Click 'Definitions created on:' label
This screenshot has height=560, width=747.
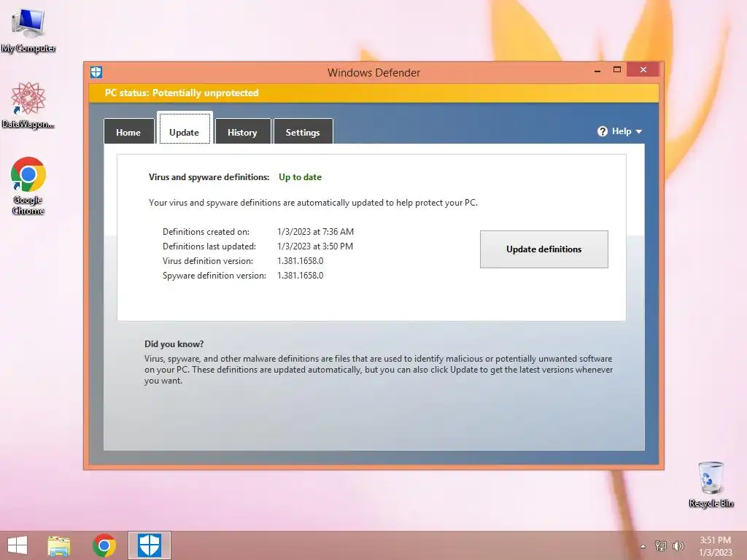coord(206,232)
